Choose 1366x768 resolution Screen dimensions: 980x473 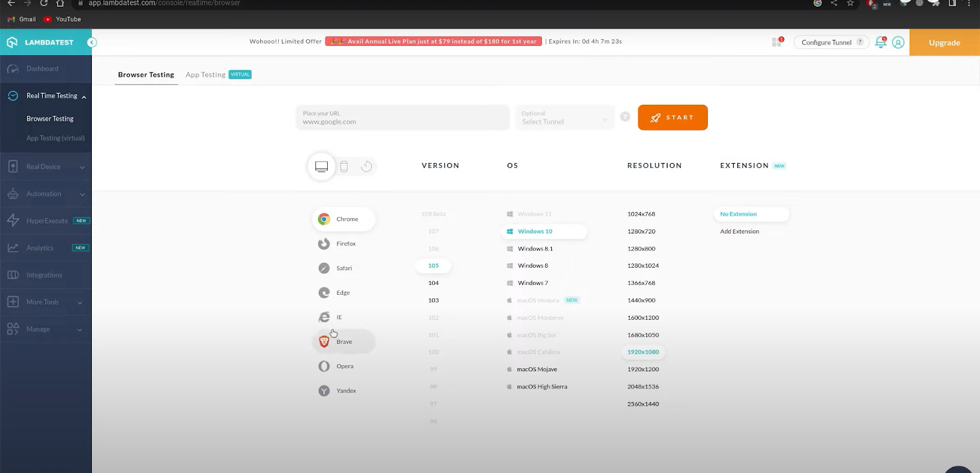(x=641, y=283)
